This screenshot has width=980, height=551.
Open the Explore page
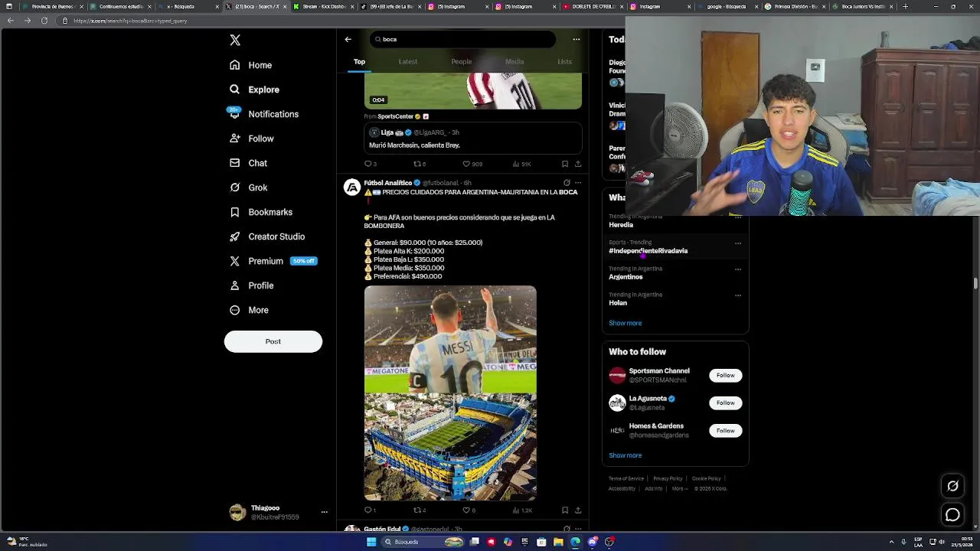(x=255, y=90)
